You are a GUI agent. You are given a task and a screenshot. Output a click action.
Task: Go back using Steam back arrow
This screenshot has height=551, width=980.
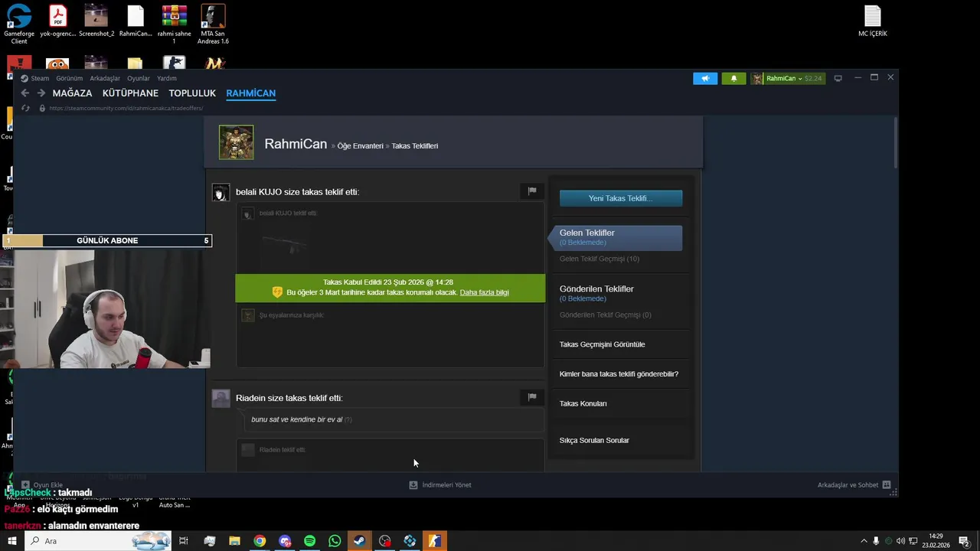25,93
